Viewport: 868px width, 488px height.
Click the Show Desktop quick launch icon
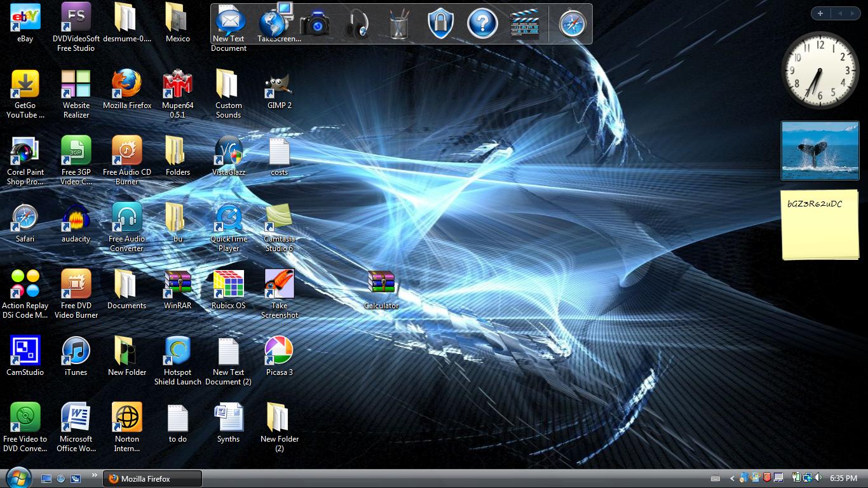[x=46, y=478]
